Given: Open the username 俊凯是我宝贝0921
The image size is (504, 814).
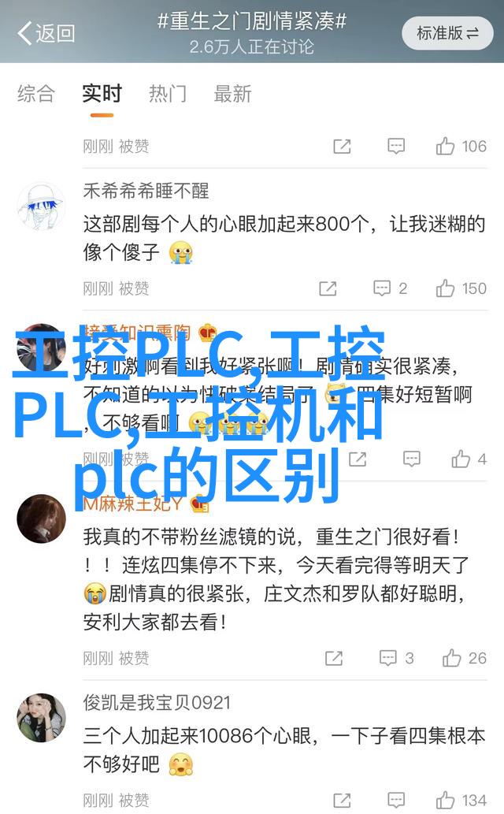Looking at the screenshot, I should point(157,702).
